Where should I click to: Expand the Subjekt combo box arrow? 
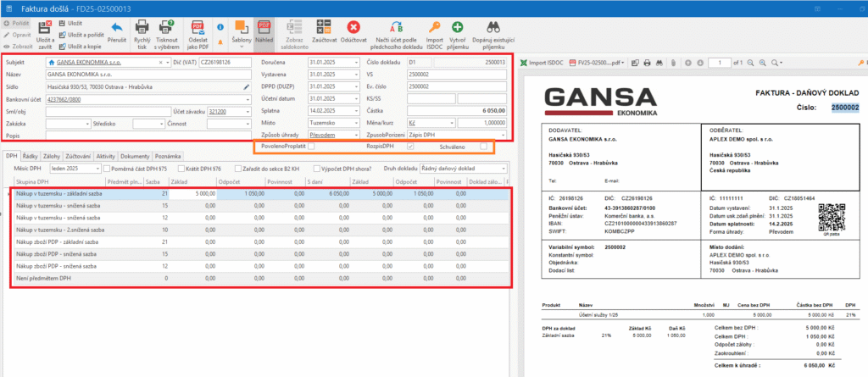point(168,63)
